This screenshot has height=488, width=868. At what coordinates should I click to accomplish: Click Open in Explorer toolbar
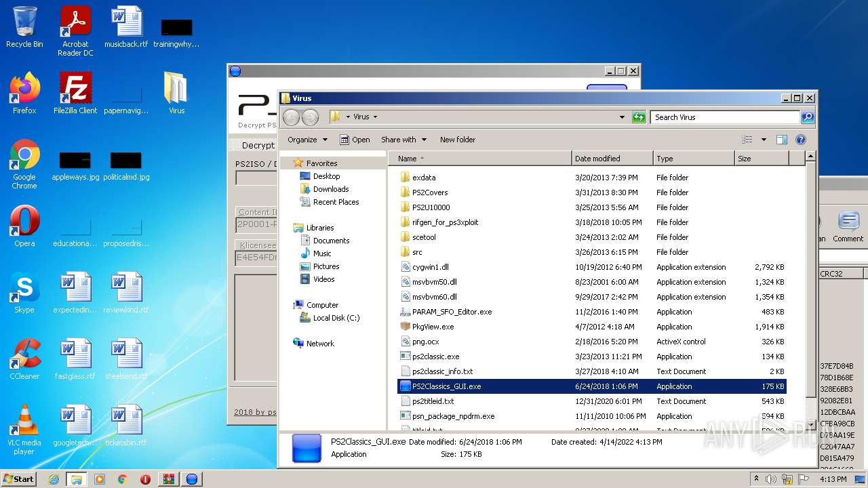pos(355,140)
